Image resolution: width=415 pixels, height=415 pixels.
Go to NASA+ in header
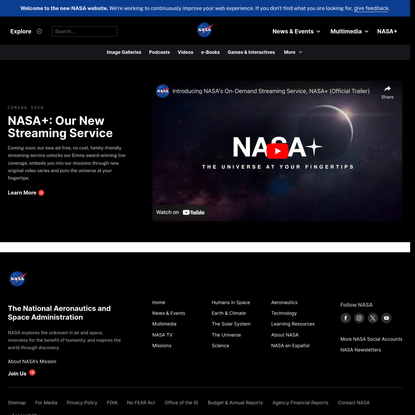(x=387, y=31)
